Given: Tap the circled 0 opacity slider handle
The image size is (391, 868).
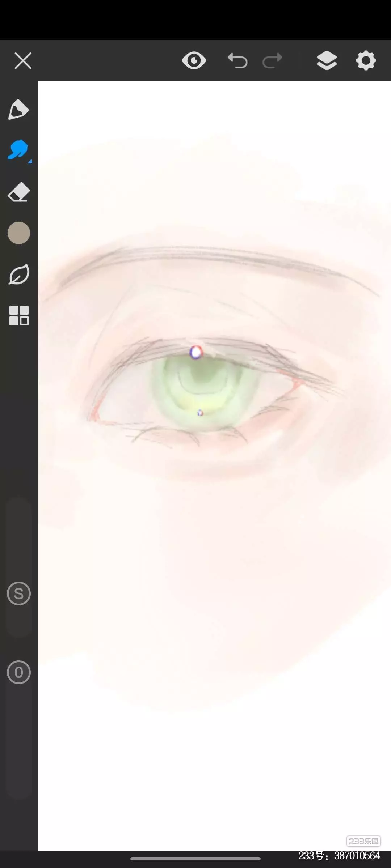Looking at the screenshot, I should coord(19,672).
